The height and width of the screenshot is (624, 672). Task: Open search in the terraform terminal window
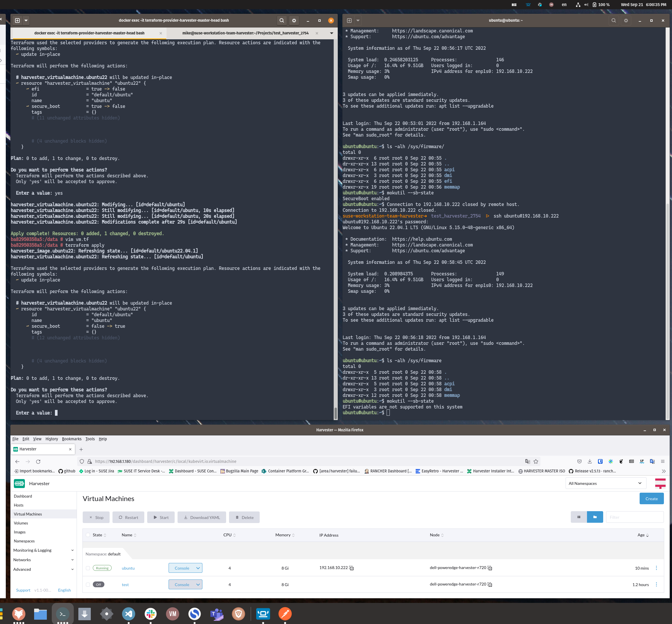(282, 20)
